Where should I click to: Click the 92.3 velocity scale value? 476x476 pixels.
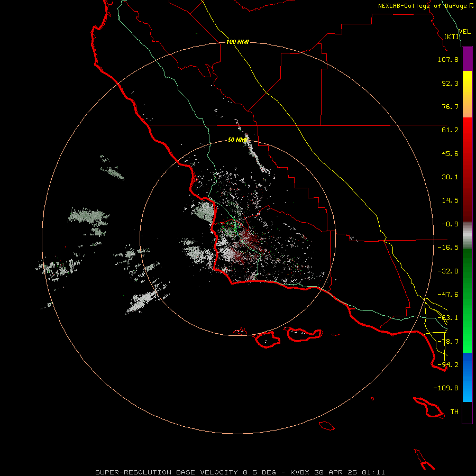(x=450, y=83)
